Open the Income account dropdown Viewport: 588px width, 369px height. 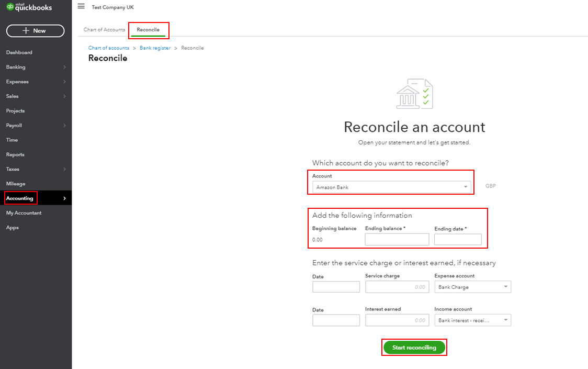472,320
